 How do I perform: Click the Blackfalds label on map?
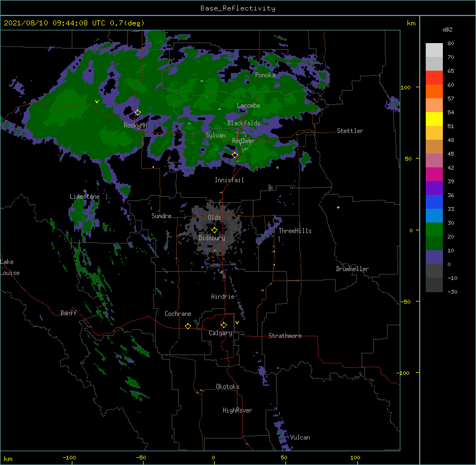244,123
